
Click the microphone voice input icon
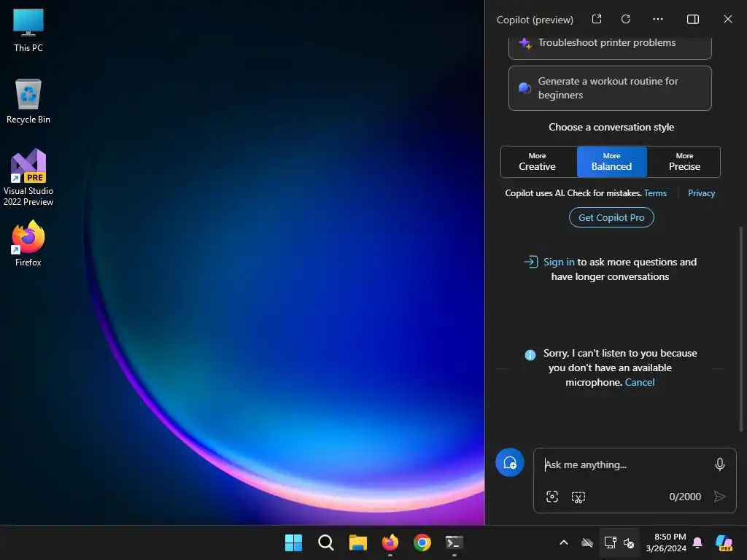720,464
